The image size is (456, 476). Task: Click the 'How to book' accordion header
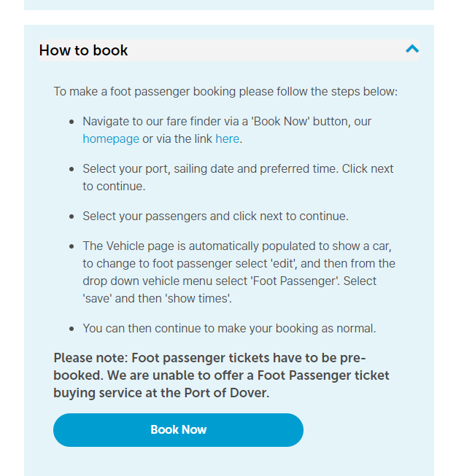(229, 50)
